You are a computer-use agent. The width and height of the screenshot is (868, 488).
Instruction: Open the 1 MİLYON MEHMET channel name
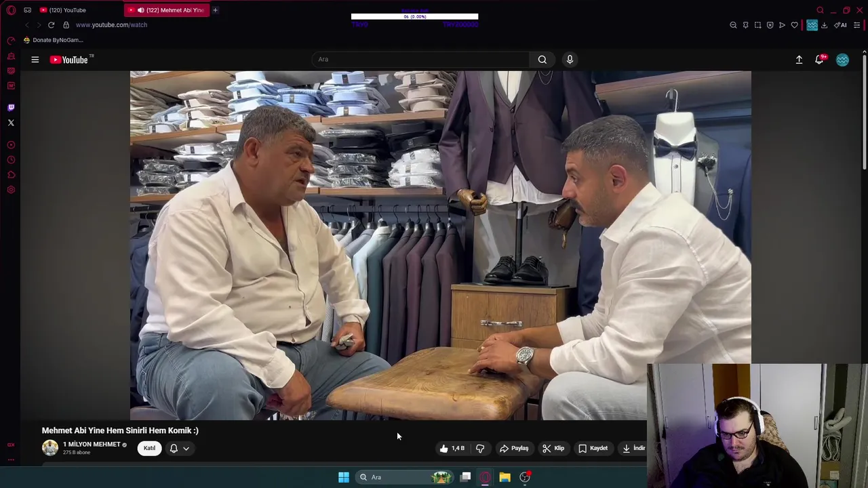[92, 445]
